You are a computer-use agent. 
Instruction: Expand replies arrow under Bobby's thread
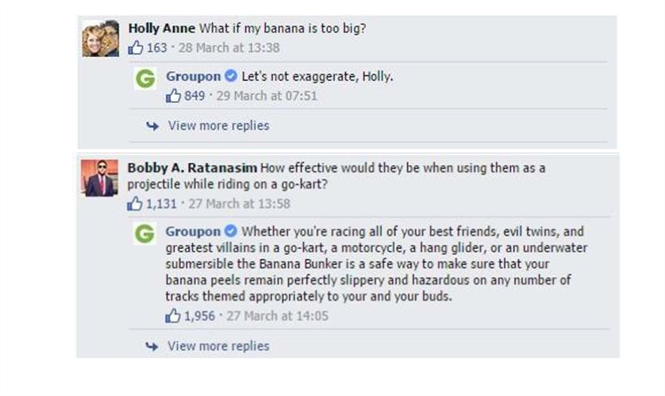click(152, 346)
